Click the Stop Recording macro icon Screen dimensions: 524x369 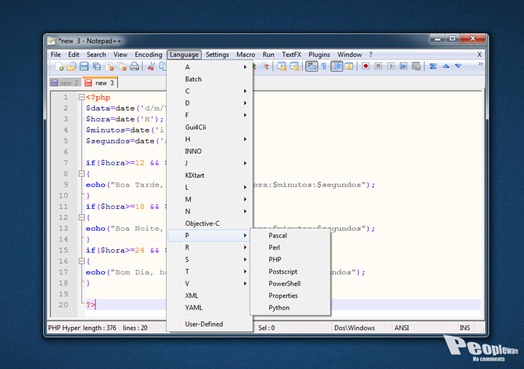[x=378, y=66]
